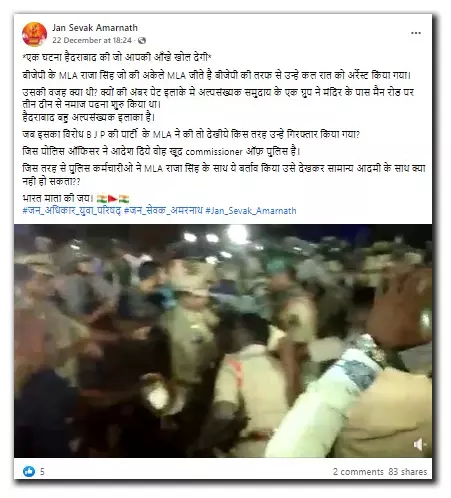Click the post line mentioning commissioner
Image resolution: width=451 pixels, height=498 pixels.
[161, 152]
